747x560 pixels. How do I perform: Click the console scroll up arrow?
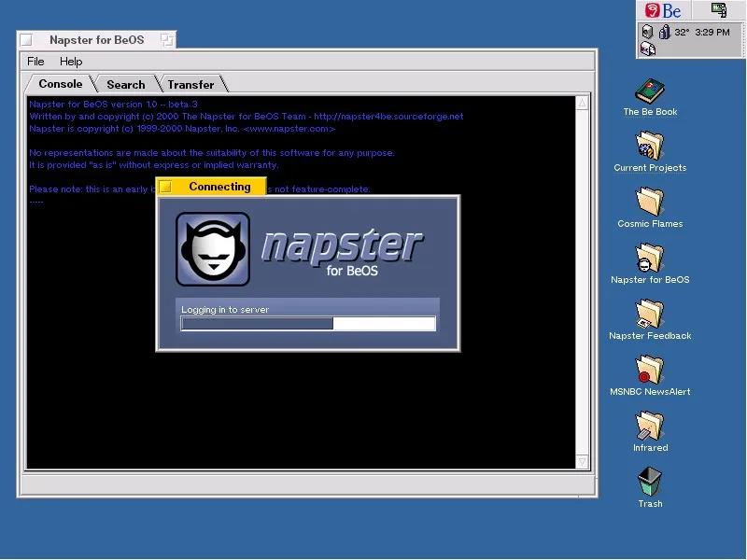pos(582,103)
